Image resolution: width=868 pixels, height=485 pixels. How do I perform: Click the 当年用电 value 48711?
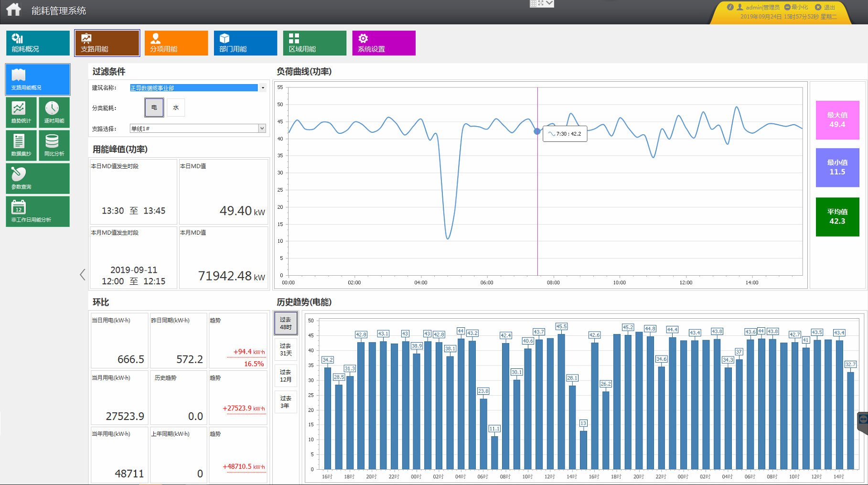coord(129,474)
